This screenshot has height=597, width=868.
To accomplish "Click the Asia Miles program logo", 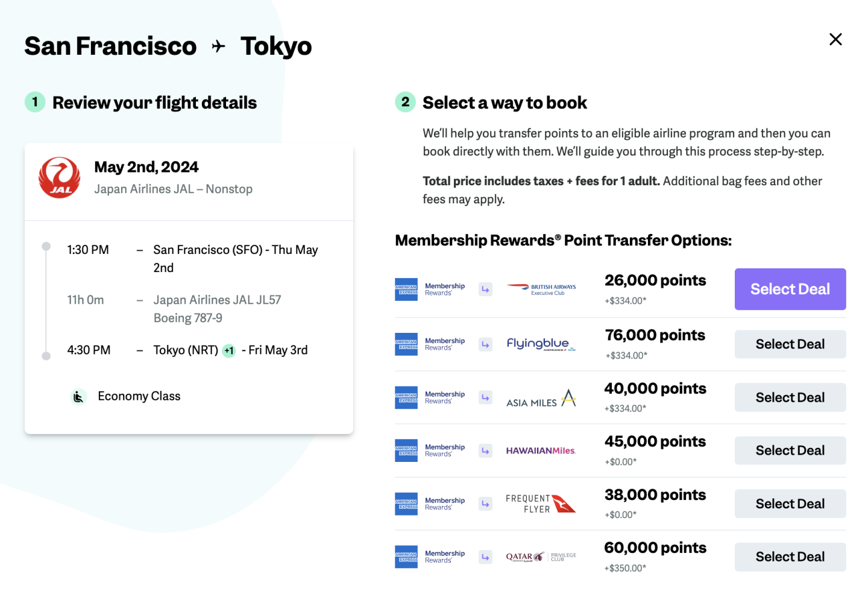I will (x=541, y=398).
